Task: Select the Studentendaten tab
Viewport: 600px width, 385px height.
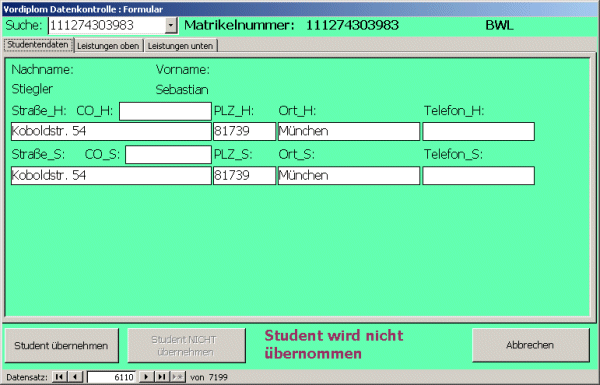Action: (x=38, y=45)
